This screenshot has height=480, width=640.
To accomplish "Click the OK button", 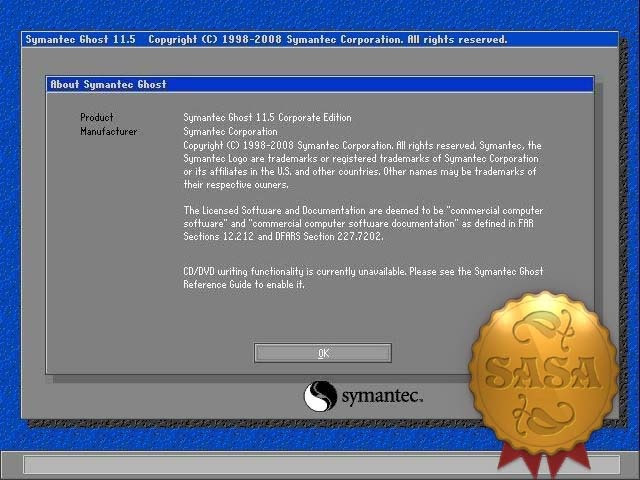I will [x=323, y=353].
